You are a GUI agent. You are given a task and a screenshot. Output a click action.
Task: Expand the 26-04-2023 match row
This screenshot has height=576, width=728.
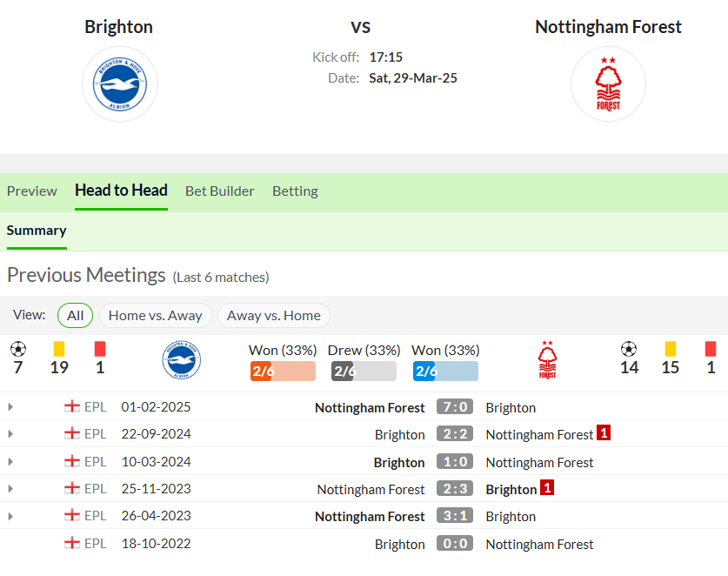[x=10, y=516]
